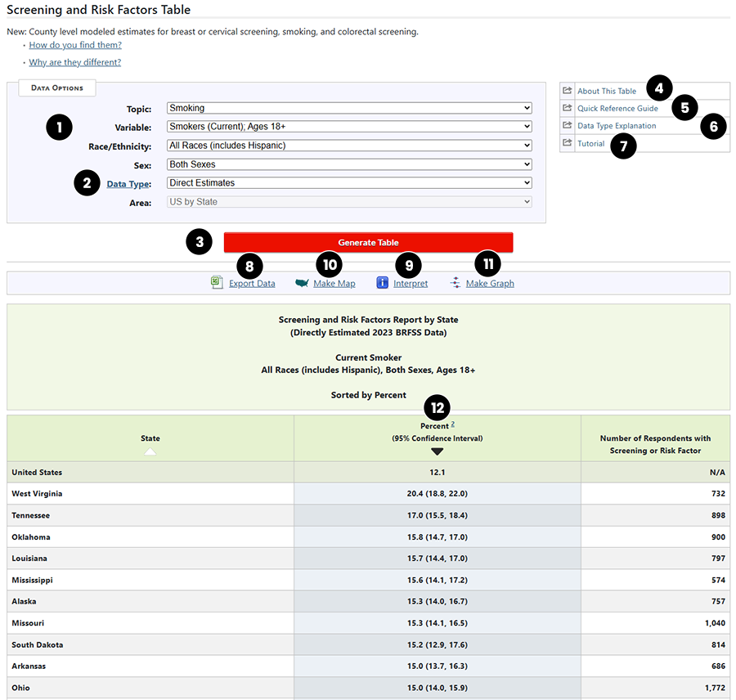Click the Export Data spreadsheet icon

[216, 282]
